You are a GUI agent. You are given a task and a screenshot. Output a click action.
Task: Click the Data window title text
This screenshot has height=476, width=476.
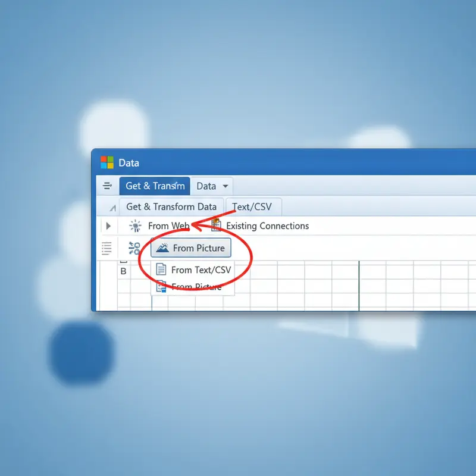pyautogui.click(x=130, y=162)
